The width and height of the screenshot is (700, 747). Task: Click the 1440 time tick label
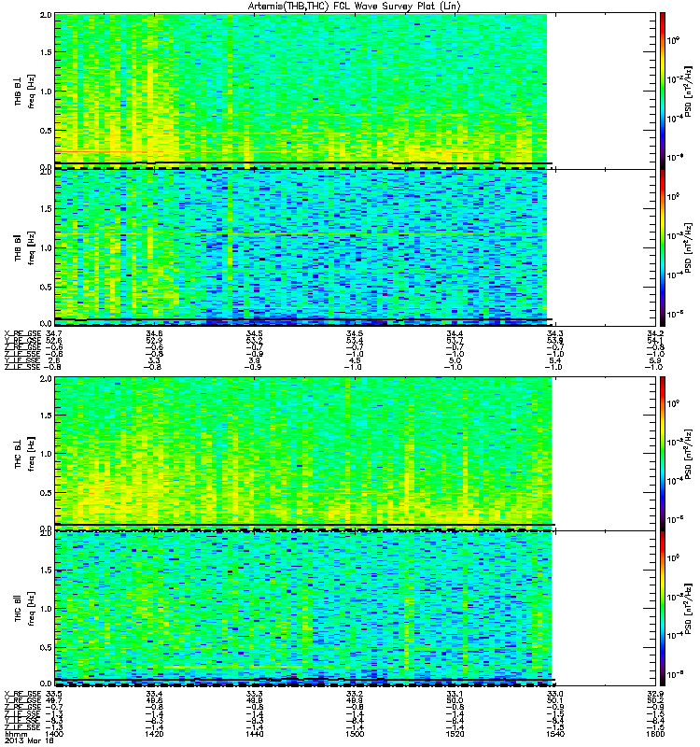(x=254, y=734)
